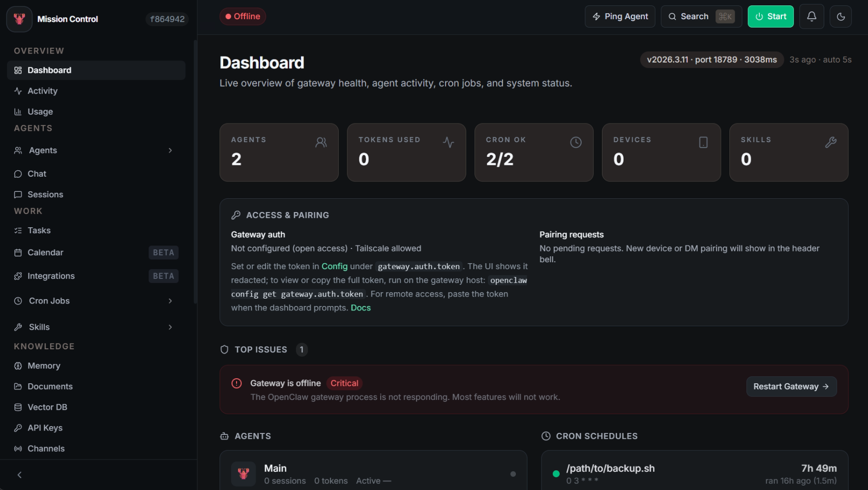
Task: Click the Offline status badge
Action: (x=242, y=17)
